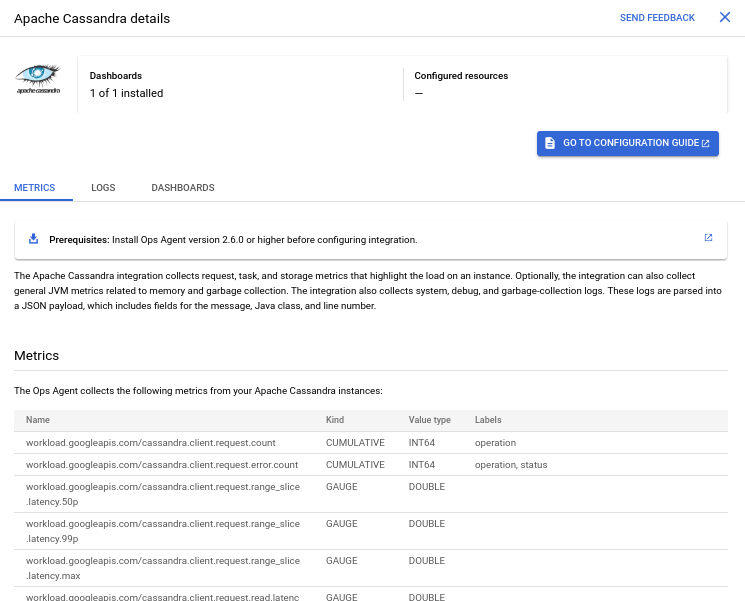745x601 pixels.
Task: Click the '1 of 1 installed' dashboards text
Action: pyautogui.click(x=126, y=93)
